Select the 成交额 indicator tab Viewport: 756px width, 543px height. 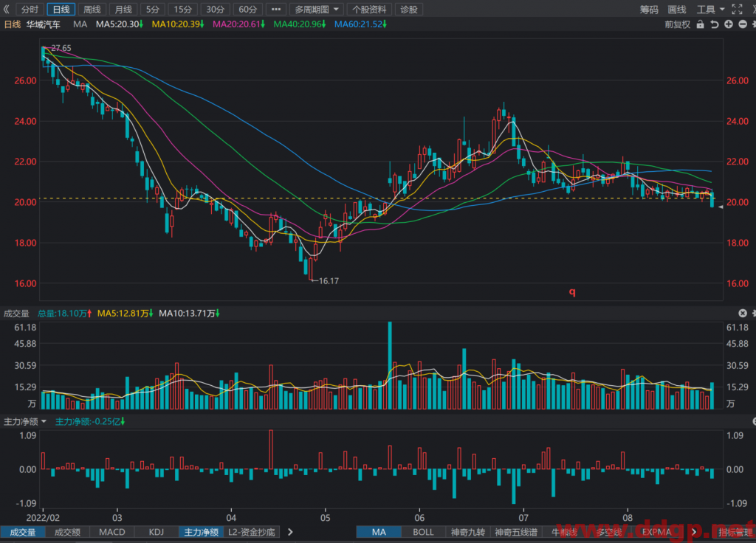click(x=67, y=532)
